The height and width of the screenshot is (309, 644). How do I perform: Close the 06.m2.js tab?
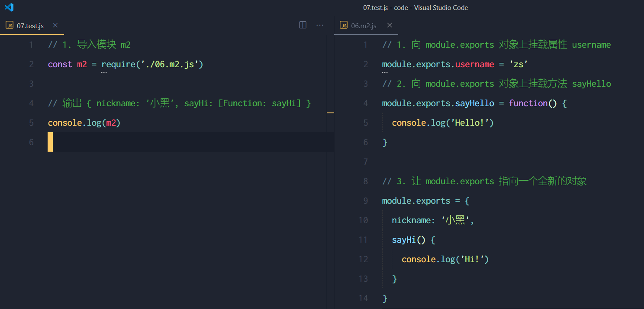pos(390,25)
